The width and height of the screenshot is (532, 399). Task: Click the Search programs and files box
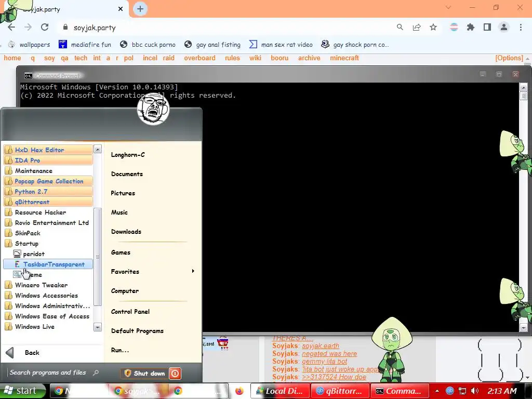(54, 373)
